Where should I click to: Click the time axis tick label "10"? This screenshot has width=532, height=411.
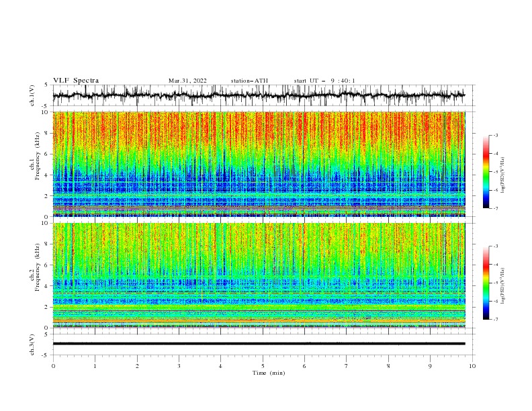coord(472,366)
